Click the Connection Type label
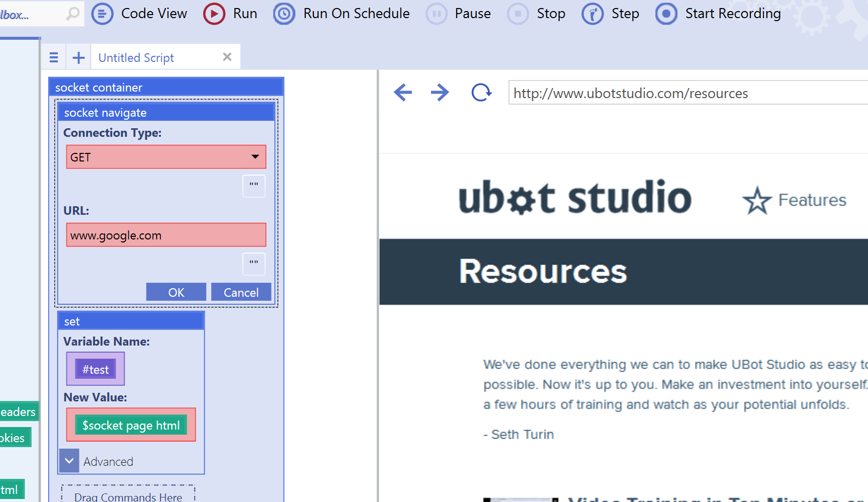 click(113, 133)
